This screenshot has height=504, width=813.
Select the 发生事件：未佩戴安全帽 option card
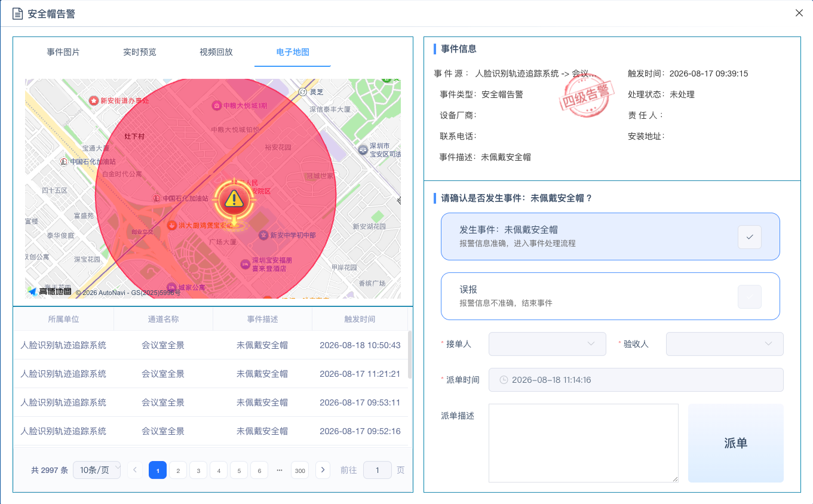610,236
